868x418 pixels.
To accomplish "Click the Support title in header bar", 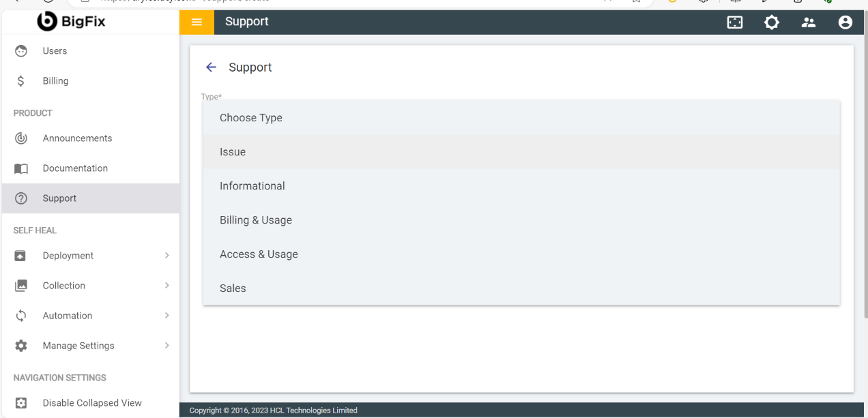I will point(247,22).
